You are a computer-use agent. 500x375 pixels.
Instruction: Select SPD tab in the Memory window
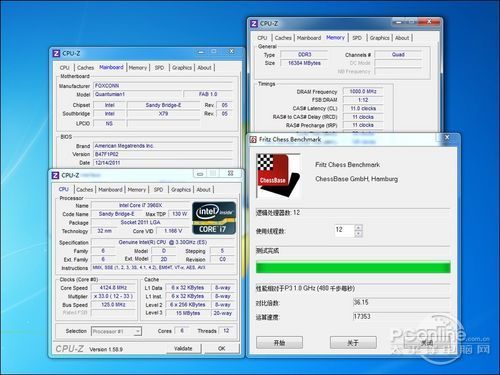click(357, 38)
